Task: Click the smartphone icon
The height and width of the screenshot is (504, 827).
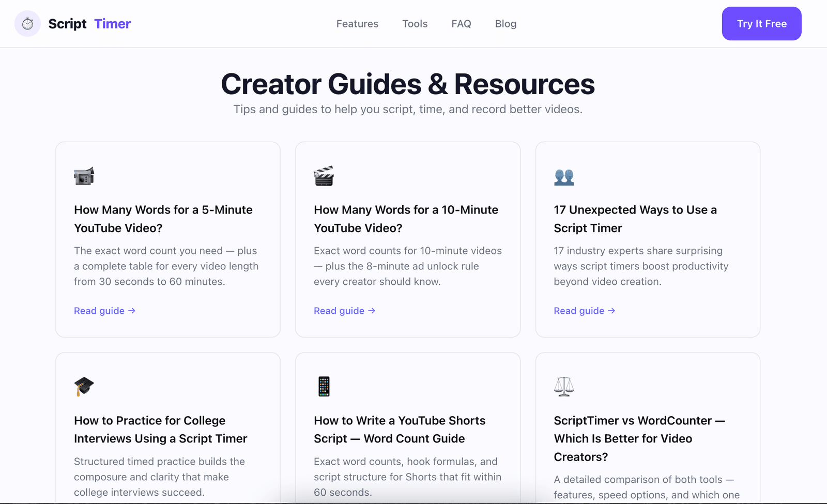Action: pyautogui.click(x=324, y=387)
